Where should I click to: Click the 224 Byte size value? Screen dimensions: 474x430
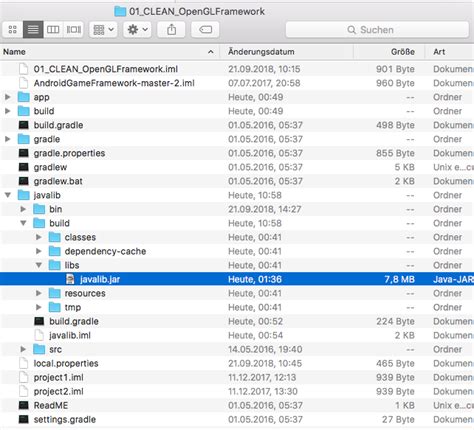(x=395, y=321)
